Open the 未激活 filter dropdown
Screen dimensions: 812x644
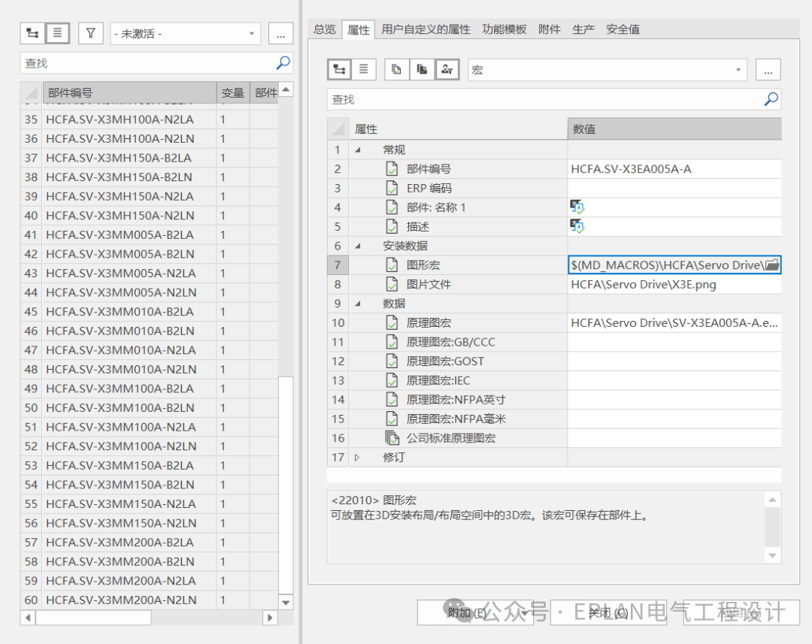[185, 34]
